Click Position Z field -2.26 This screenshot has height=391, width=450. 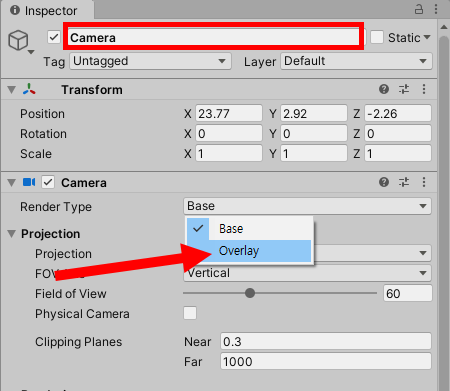pos(398,114)
